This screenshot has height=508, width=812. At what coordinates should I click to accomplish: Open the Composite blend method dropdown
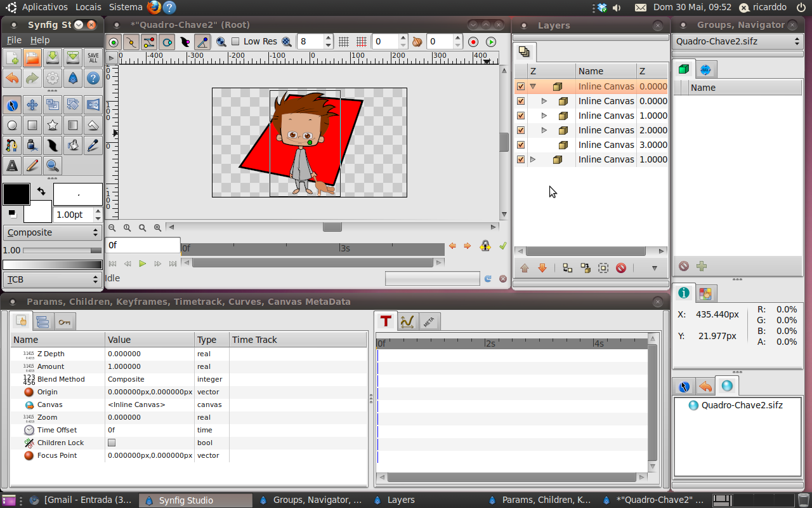click(53, 232)
